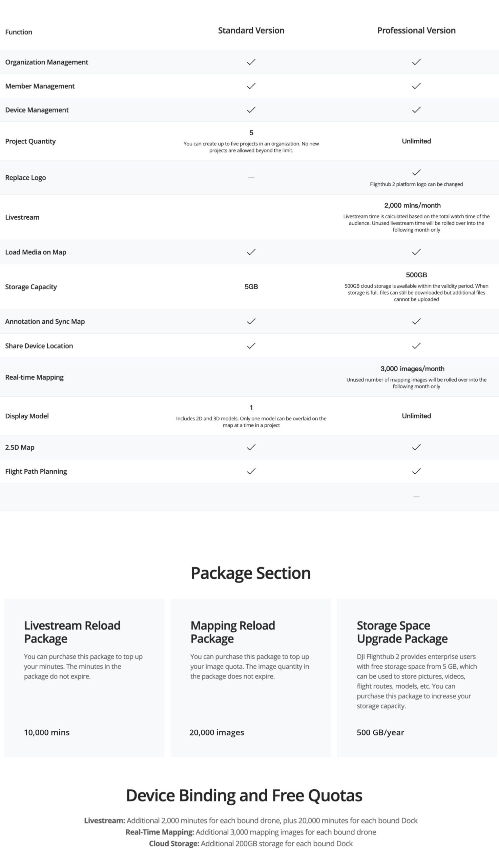
Task: Select the Standard Version column header
Action: (x=251, y=31)
